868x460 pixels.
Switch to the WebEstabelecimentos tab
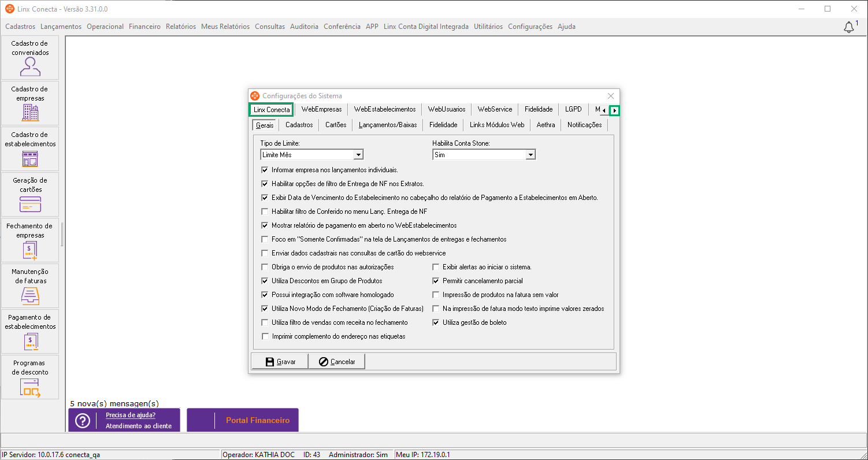385,109
